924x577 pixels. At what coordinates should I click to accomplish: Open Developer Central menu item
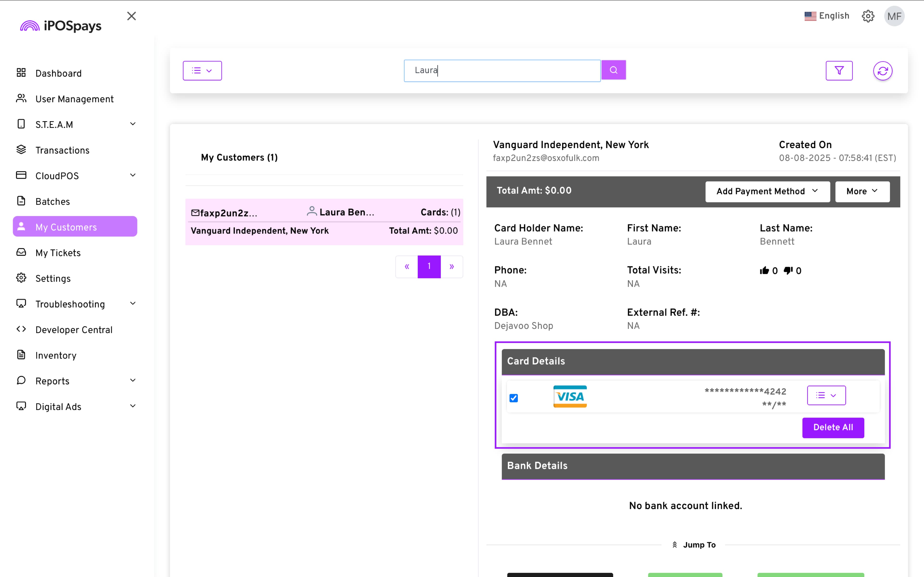[x=74, y=330]
